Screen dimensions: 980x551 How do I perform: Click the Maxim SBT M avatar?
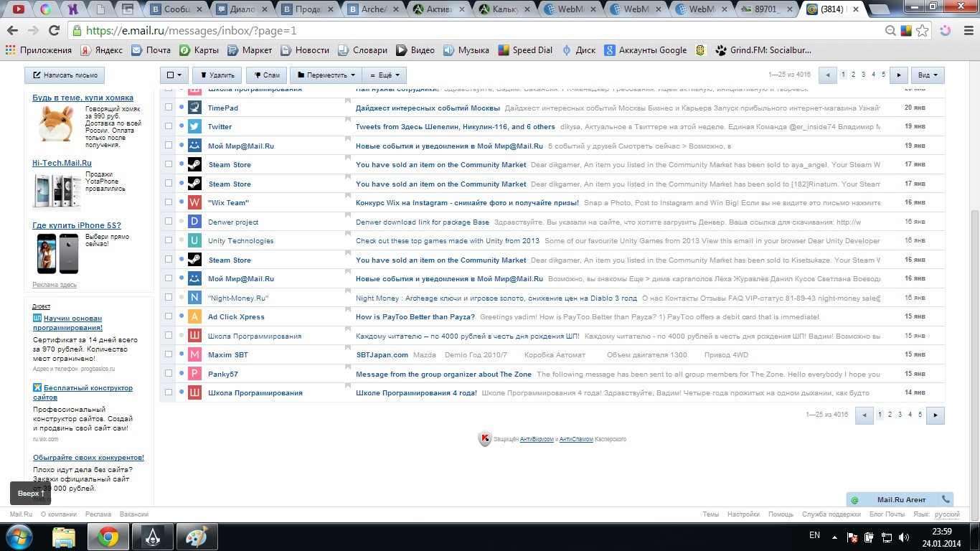194,354
